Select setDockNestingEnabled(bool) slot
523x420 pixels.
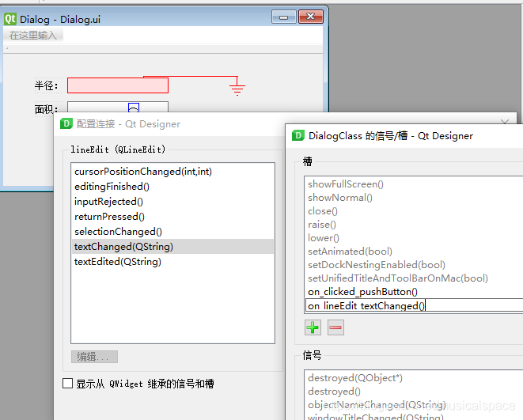[414, 265]
